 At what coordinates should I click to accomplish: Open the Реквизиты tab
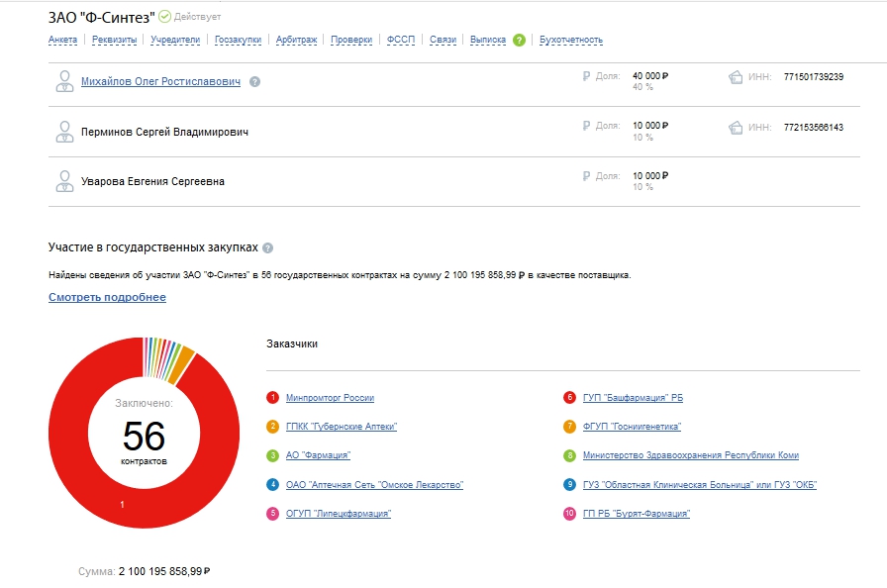click(114, 40)
